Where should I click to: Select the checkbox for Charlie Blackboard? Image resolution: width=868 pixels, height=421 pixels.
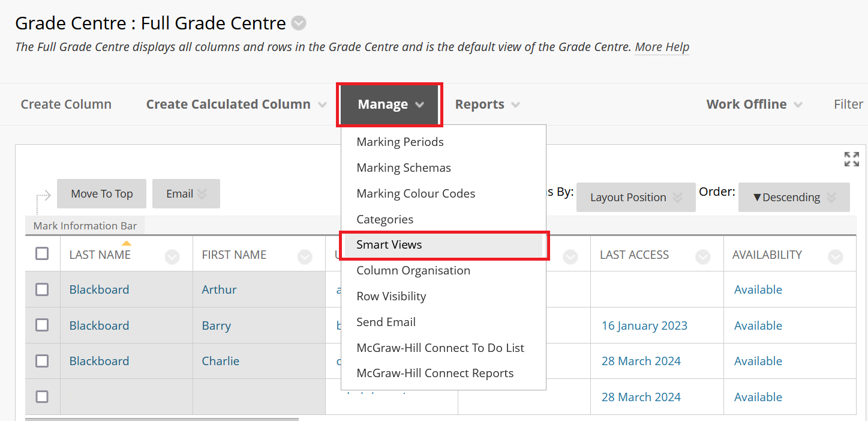[42, 361]
